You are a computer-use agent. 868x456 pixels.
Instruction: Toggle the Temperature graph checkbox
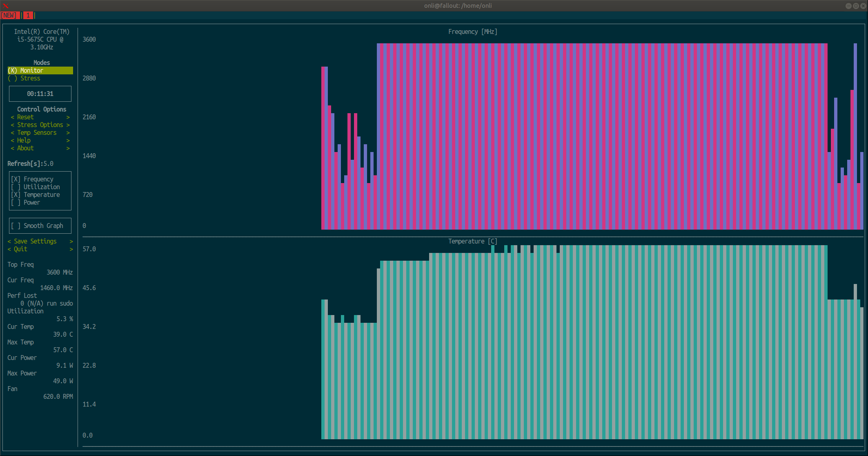[x=36, y=195]
